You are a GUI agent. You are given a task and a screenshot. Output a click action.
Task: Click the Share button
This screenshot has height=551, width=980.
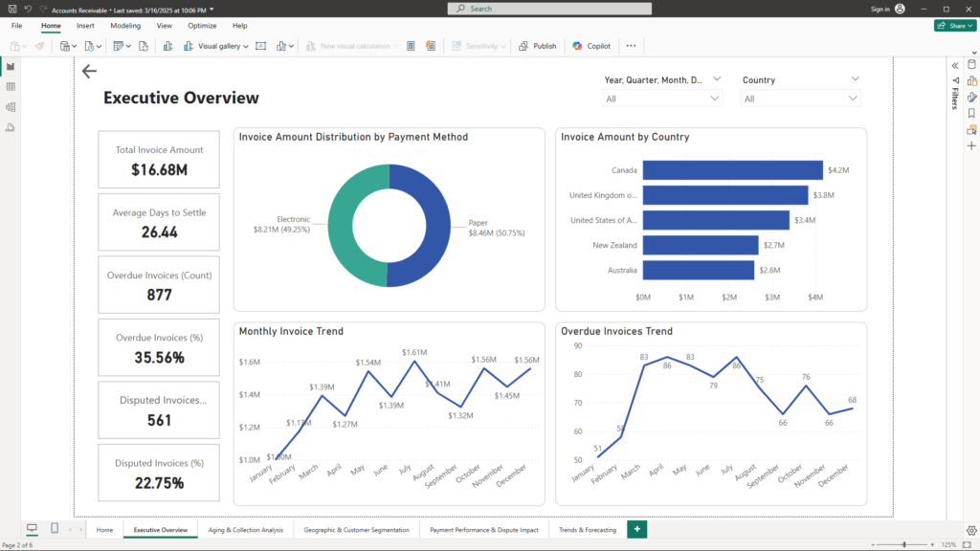[954, 26]
